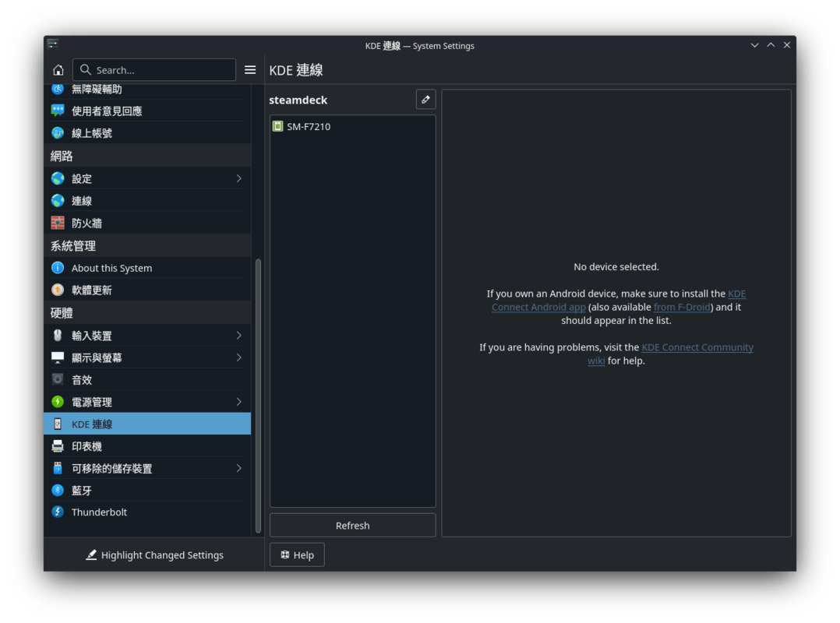Click the Search settings field
840x623 pixels.
154,70
